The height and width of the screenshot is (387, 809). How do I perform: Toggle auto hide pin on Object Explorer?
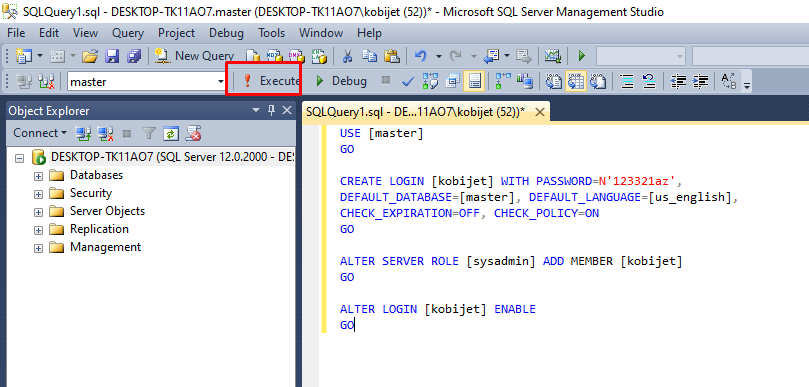[271, 110]
